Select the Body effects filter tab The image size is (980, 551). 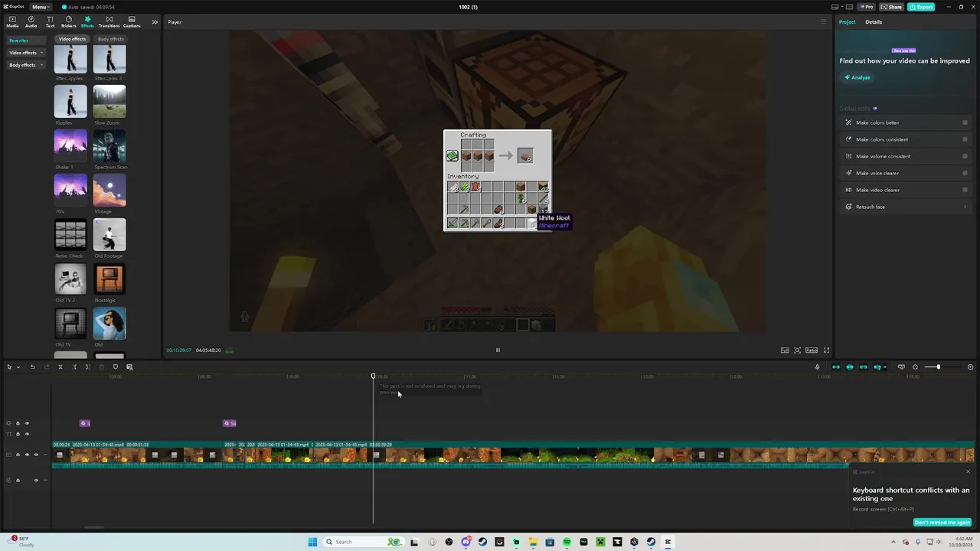click(x=111, y=39)
